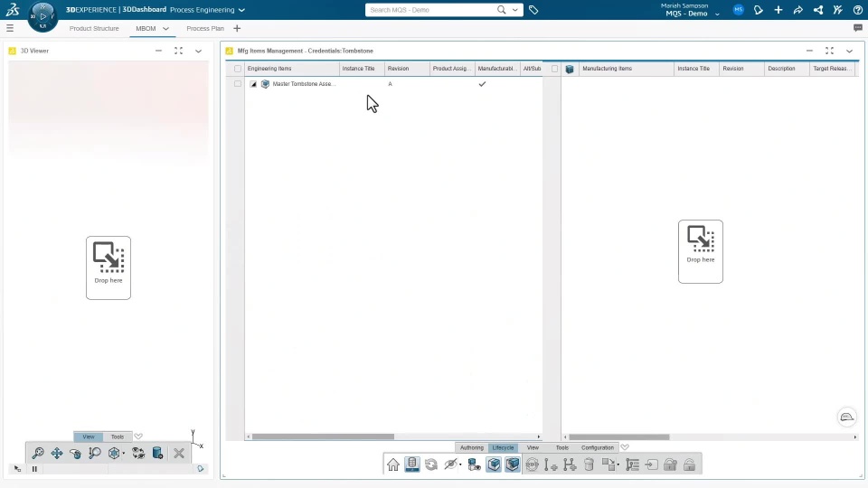
Task: Click the hide/show crossed-eye icon
Action: point(451,465)
